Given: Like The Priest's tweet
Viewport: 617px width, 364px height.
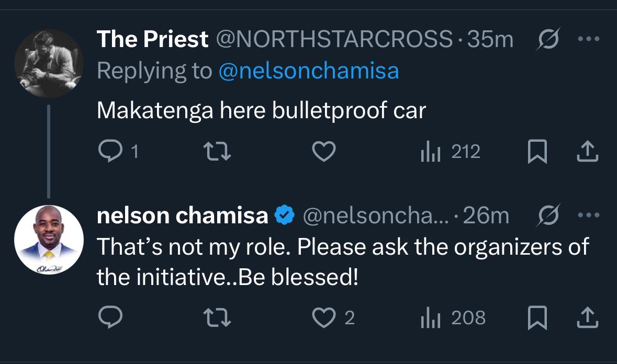Looking at the screenshot, I should (323, 152).
